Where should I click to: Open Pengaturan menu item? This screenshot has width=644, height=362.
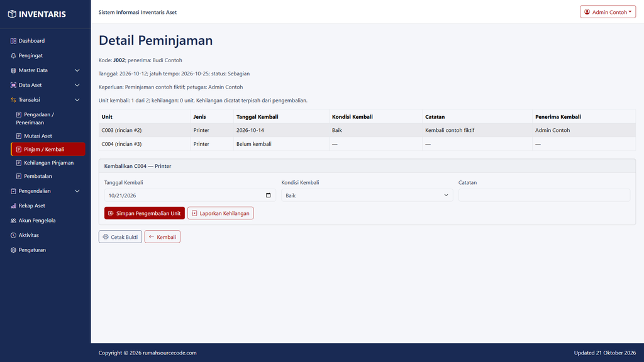pos(48,250)
